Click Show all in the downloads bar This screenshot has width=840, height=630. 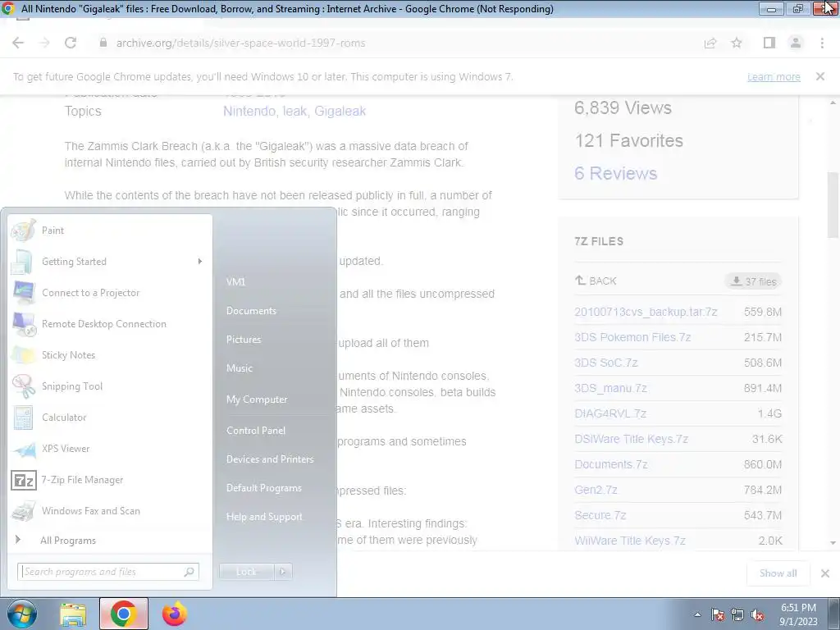(778, 573)
